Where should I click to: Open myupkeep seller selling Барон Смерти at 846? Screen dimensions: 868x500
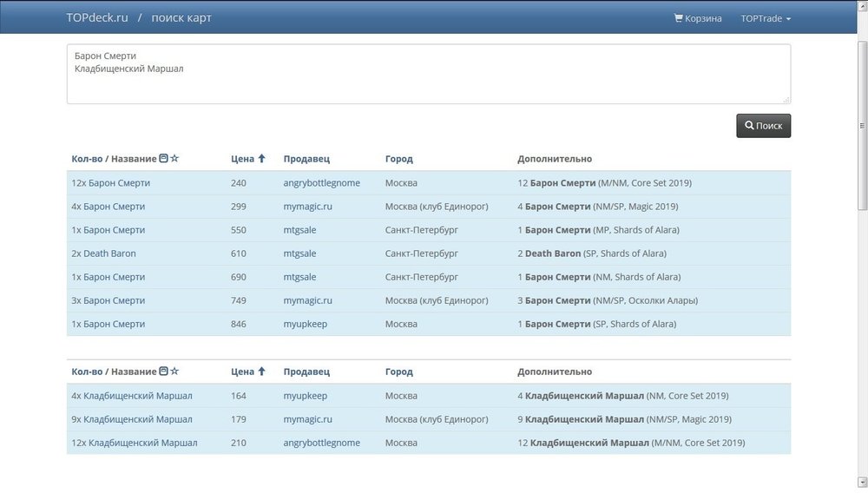(x=305, y=324)
